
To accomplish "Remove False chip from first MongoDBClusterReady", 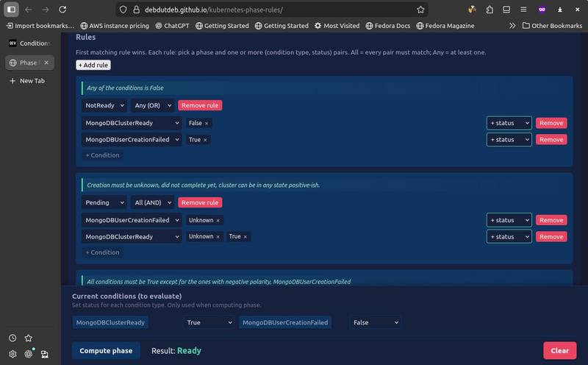I will point(207,124).
